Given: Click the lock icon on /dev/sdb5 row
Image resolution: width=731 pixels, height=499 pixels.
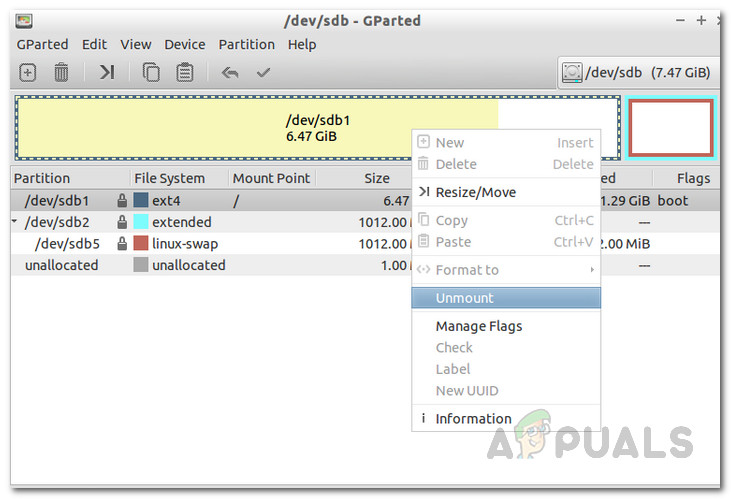Looking at the screenshot, I should 122,243.
